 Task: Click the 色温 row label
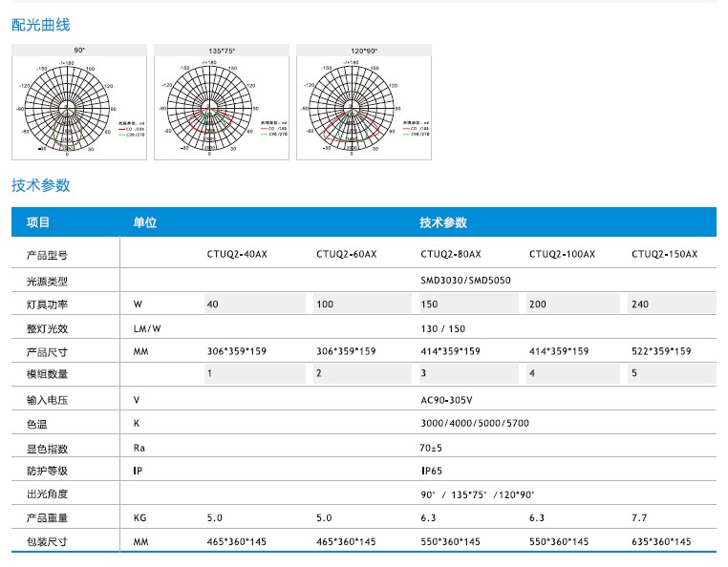point(36,424)
